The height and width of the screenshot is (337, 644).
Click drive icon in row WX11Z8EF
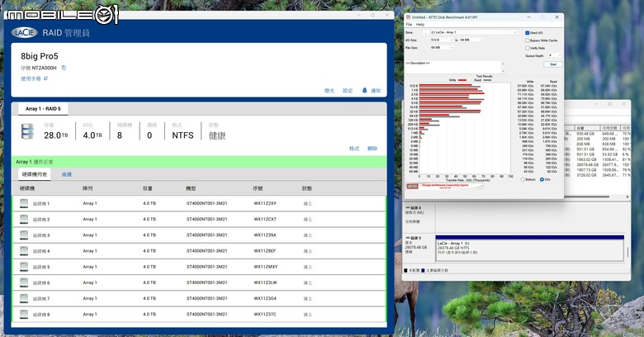24,251
